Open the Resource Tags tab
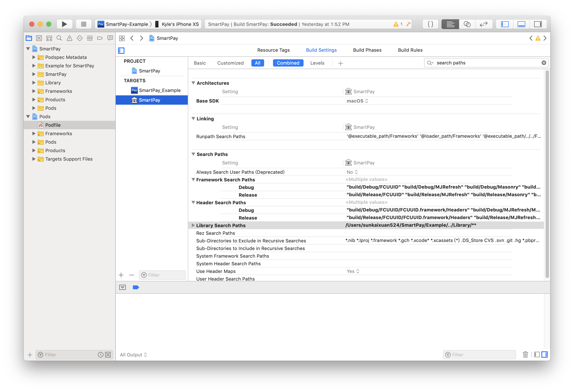This screenshot has height=392, width=574. [273, 50]
